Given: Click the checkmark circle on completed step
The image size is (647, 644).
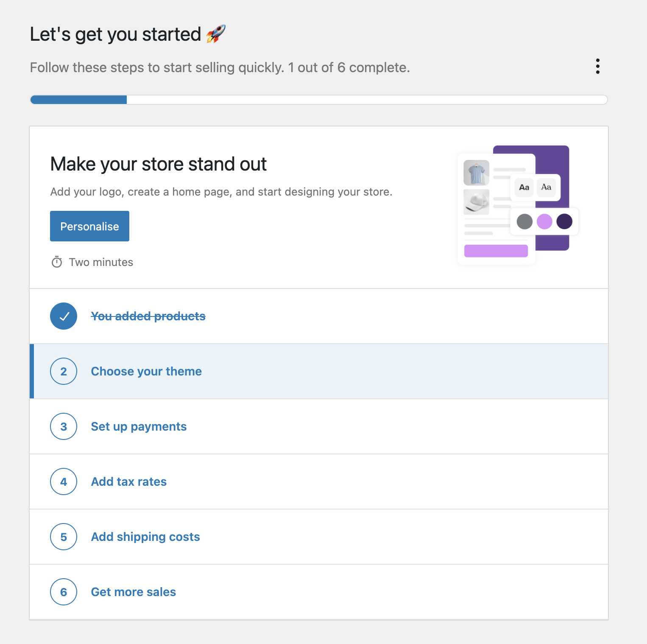Looking at the screenshot, I should click(x=64, y=316).
